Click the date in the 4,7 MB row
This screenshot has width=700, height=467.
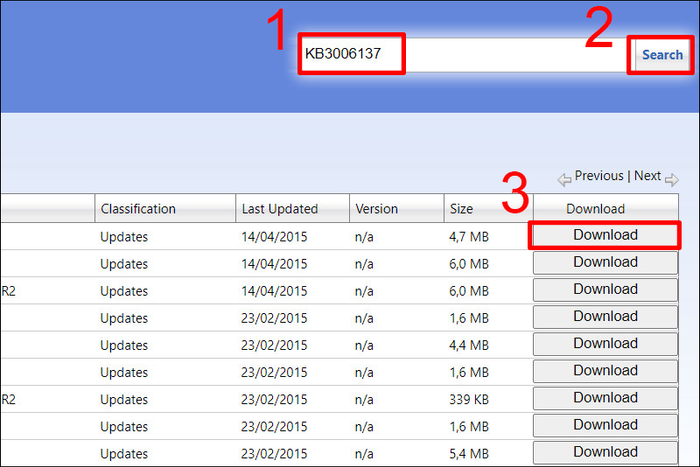[274, 237]
